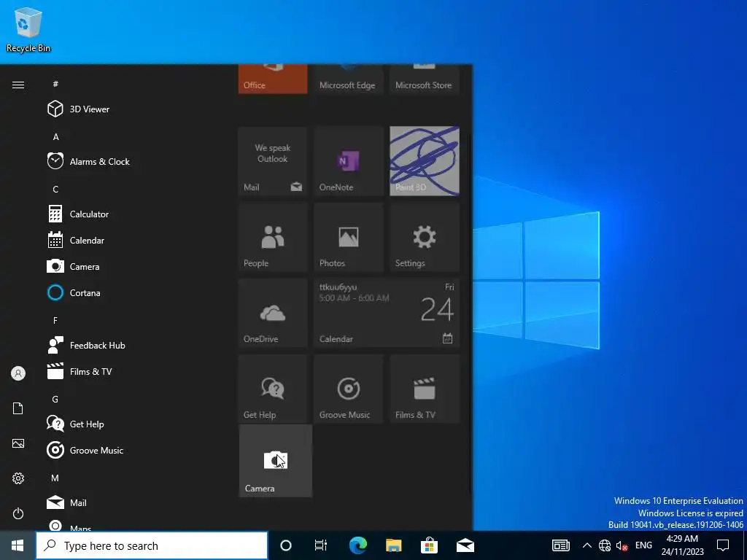This screenshot has height=560, width=747.
Task: Open Cortana from the app list
Action: (128, 292)
